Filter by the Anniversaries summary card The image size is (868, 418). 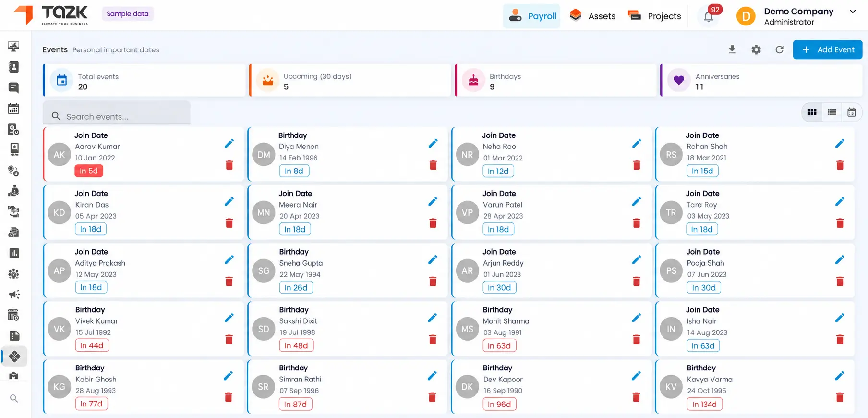tap(761, 80)
